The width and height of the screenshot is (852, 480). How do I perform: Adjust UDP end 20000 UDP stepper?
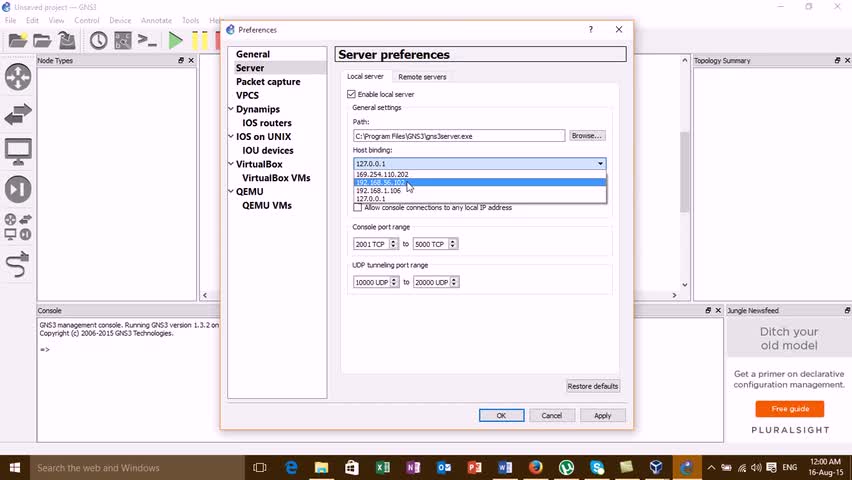click(454, 282)
